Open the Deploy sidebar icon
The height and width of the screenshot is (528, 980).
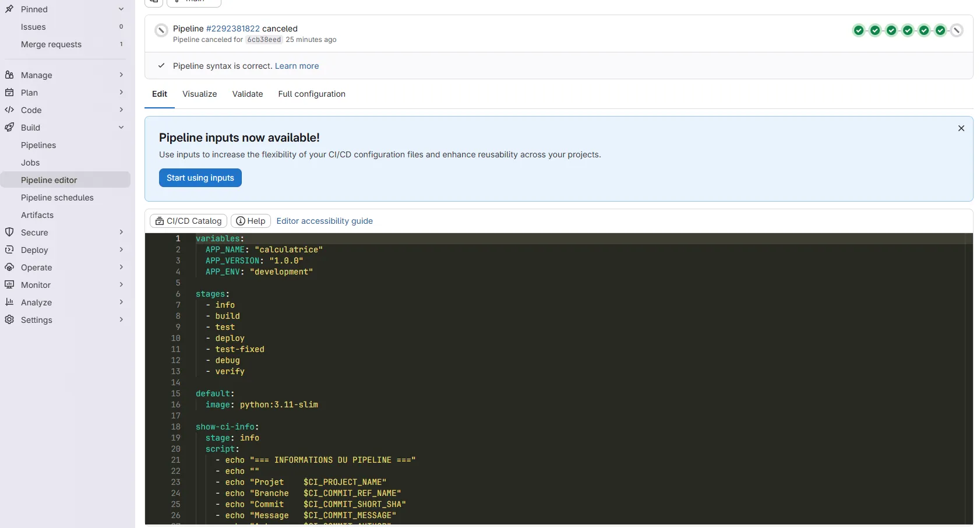pos(9,249)
